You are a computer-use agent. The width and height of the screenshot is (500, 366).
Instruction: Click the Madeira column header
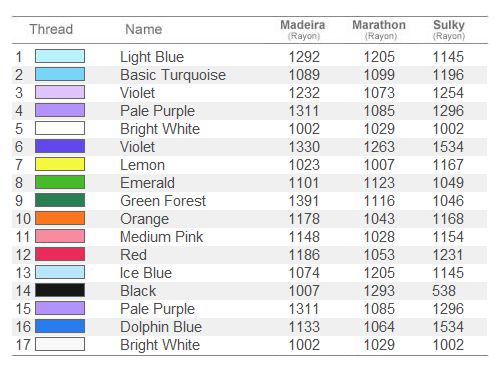click(303, 29)
